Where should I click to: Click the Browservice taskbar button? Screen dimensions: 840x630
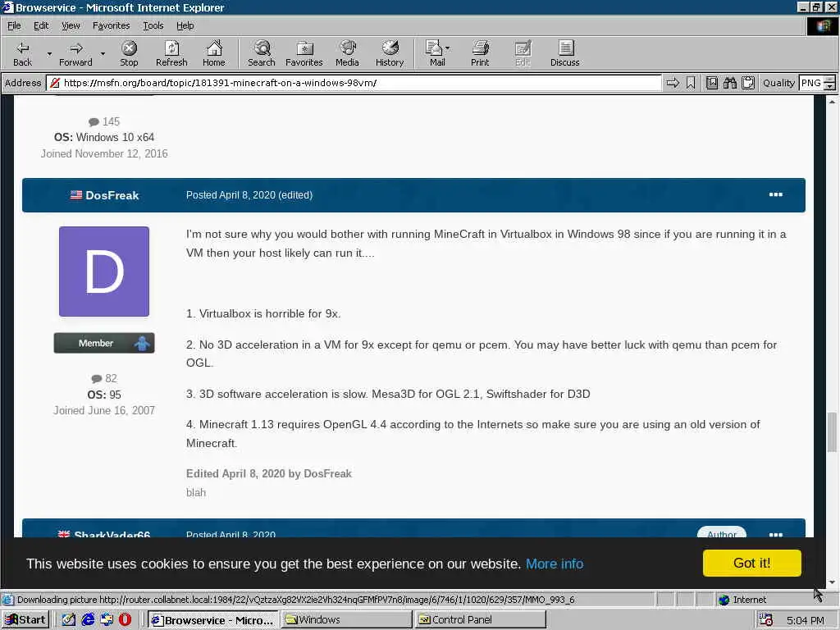pos(212,620)
